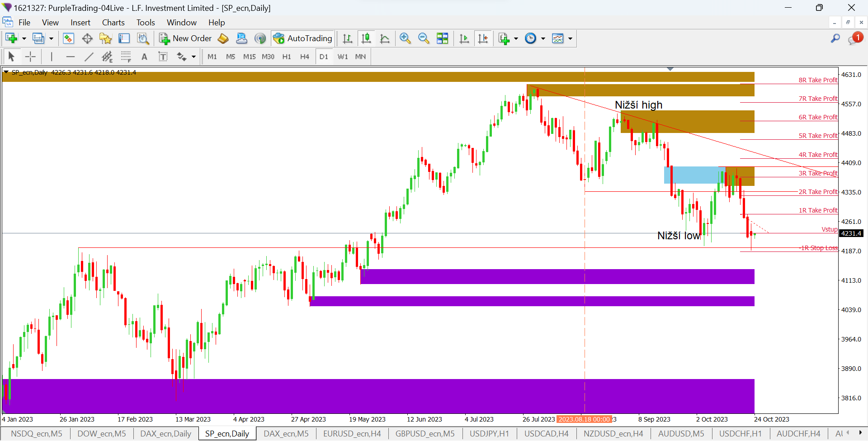Switch timeframe to H4

click(305, 57)
